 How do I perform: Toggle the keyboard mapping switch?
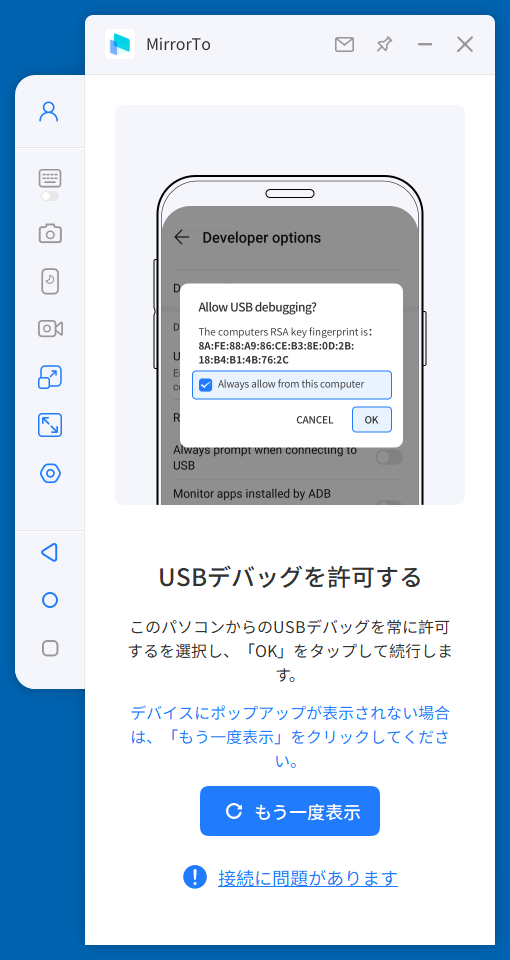(50, 196)
